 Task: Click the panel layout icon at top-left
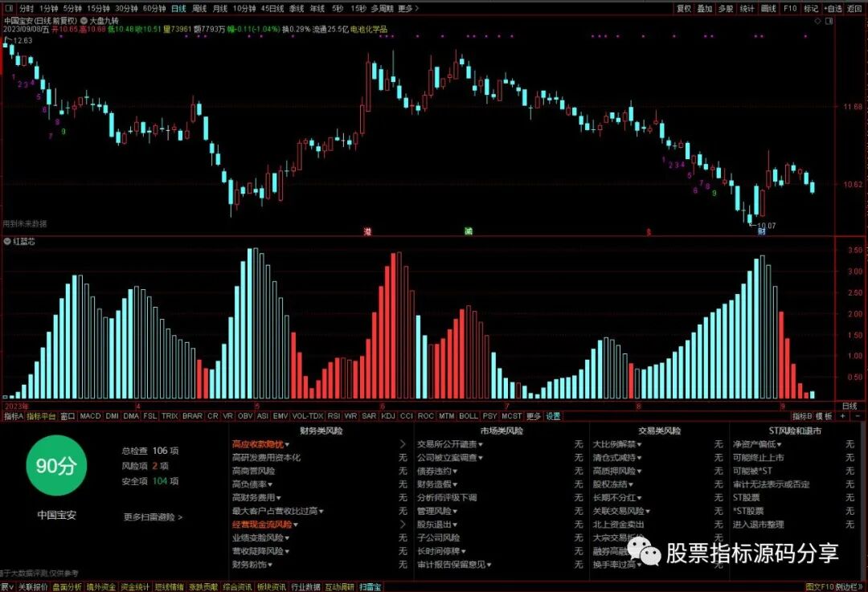coord(9,8)
